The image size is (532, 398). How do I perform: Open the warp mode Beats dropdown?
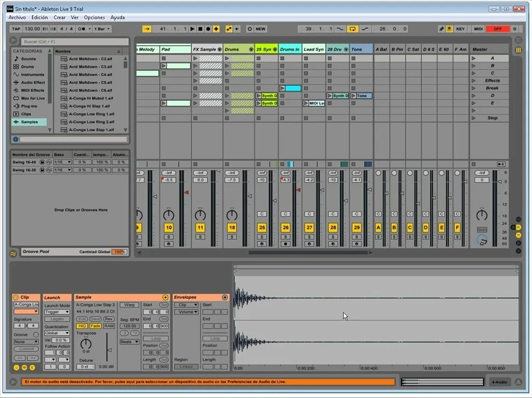[129, 342]
